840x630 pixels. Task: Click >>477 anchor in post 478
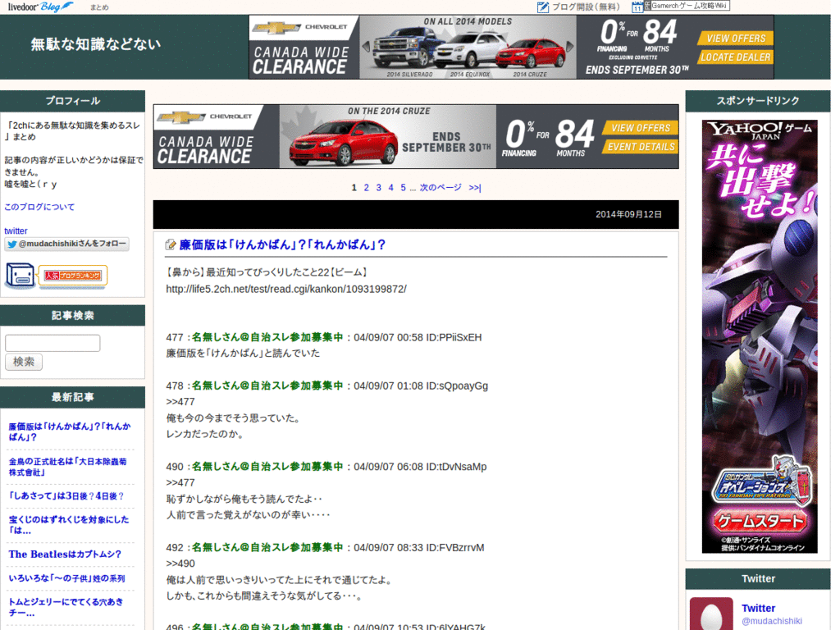click(x=180, y=402)
